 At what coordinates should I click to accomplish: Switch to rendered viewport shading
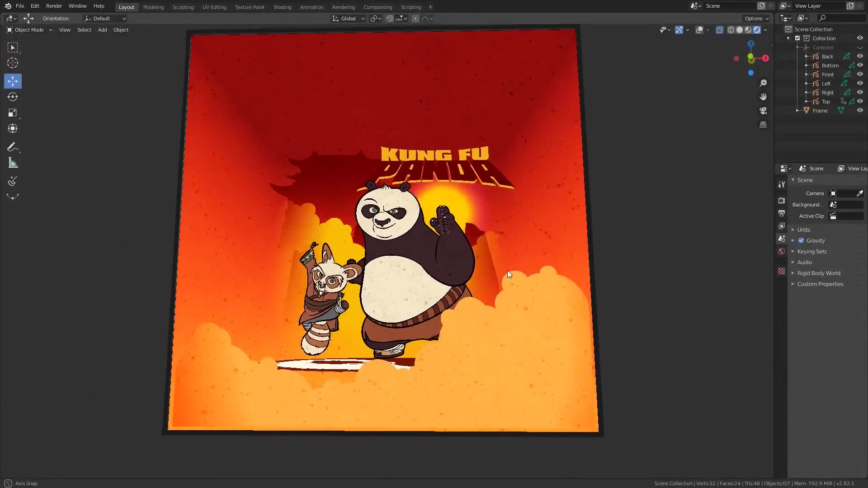pyautogui.click(x=757, y=30)
